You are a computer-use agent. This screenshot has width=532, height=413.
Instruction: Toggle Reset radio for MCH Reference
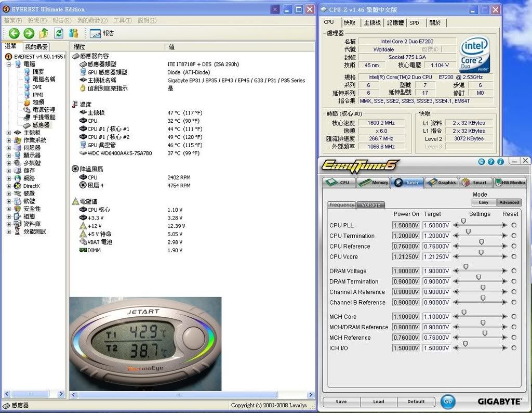coord(514,338)
